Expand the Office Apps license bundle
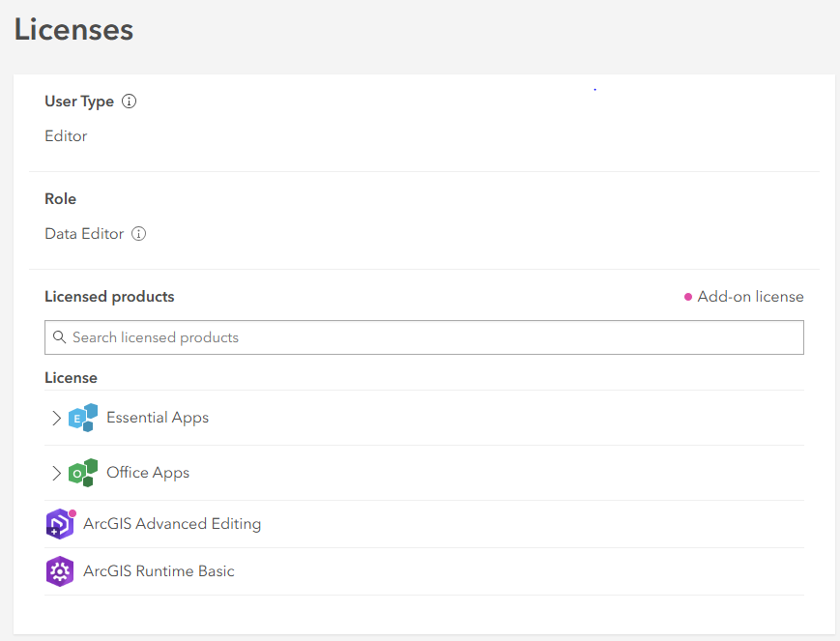 click(x=56, y=473)
